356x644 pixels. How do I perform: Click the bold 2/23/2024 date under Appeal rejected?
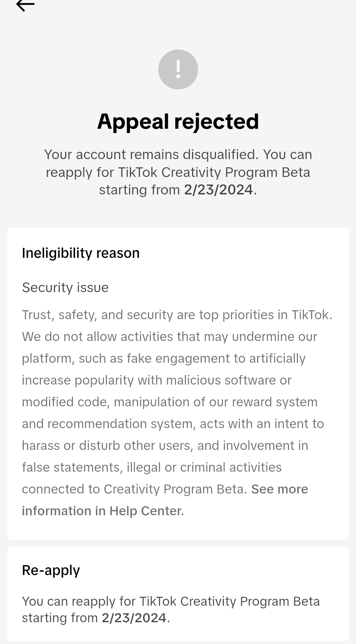click(219, 190)
